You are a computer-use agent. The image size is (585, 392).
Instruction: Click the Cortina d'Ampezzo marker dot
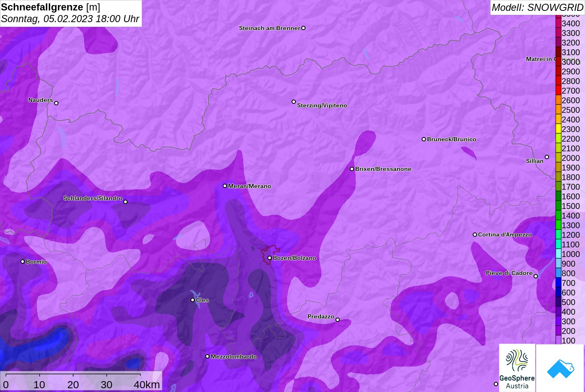tap(475, 234)
